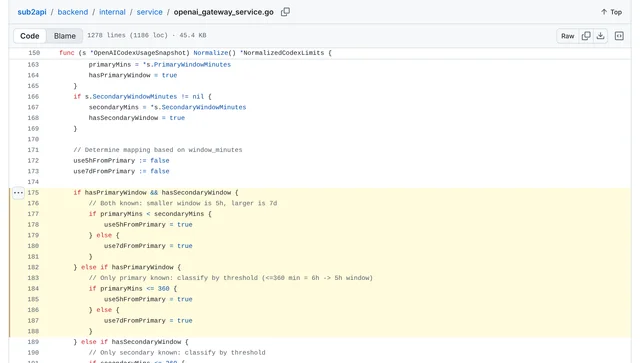
Task: Click '1278 lines (1186 loc)' file info
Action: (127, 35)
